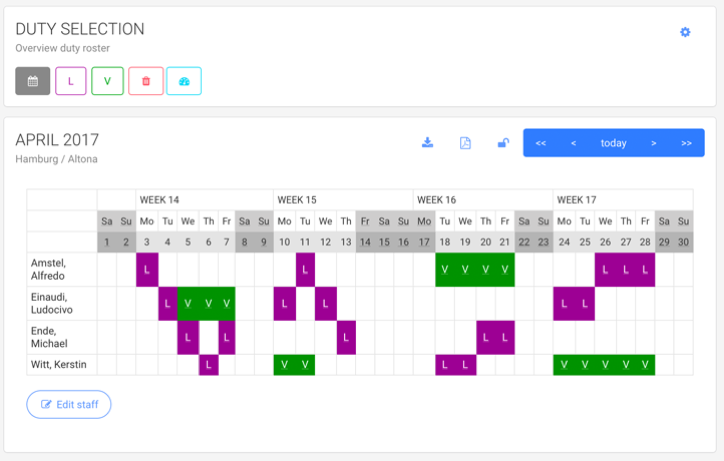Jump forward with the >> button

tap(687, 143)
